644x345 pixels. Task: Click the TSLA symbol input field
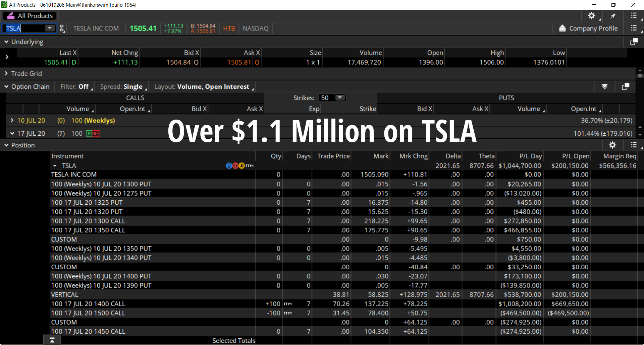[24, 28]
